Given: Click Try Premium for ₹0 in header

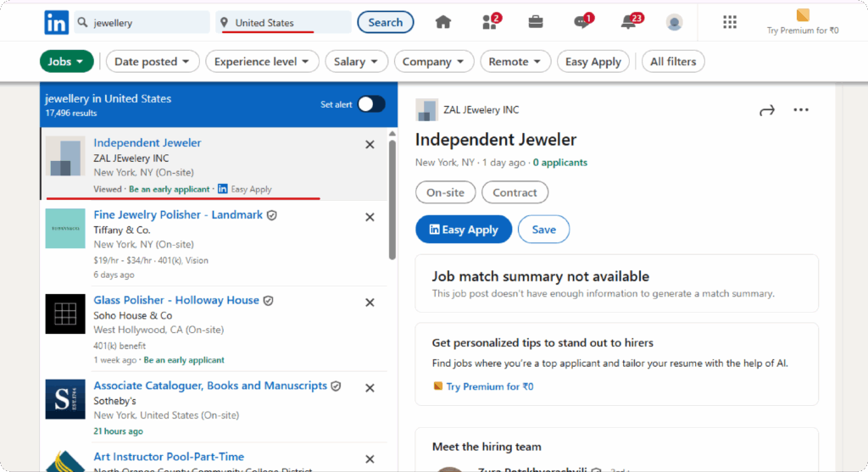Looking at the screenshot, I should (x=802, y=31).
